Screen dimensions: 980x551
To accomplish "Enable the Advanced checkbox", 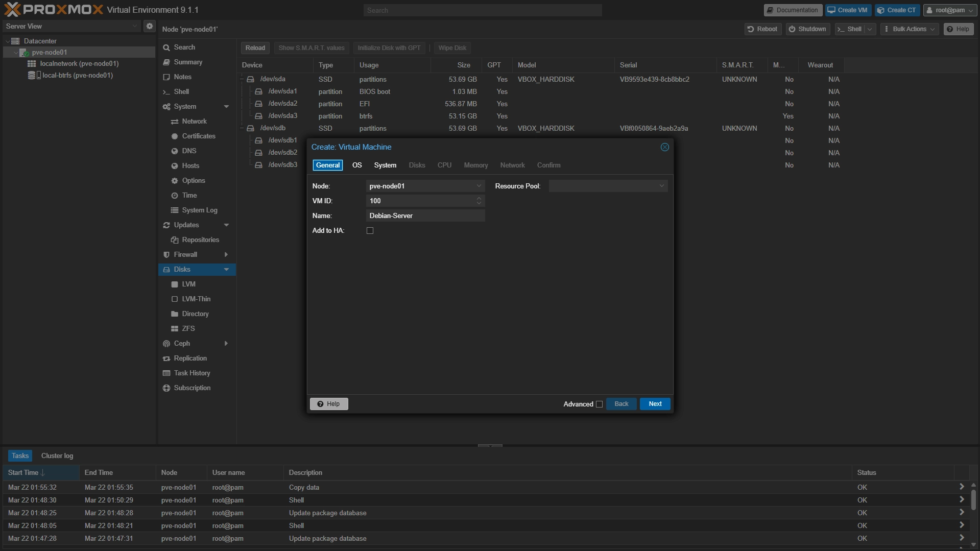I will [x=599, y=404].
